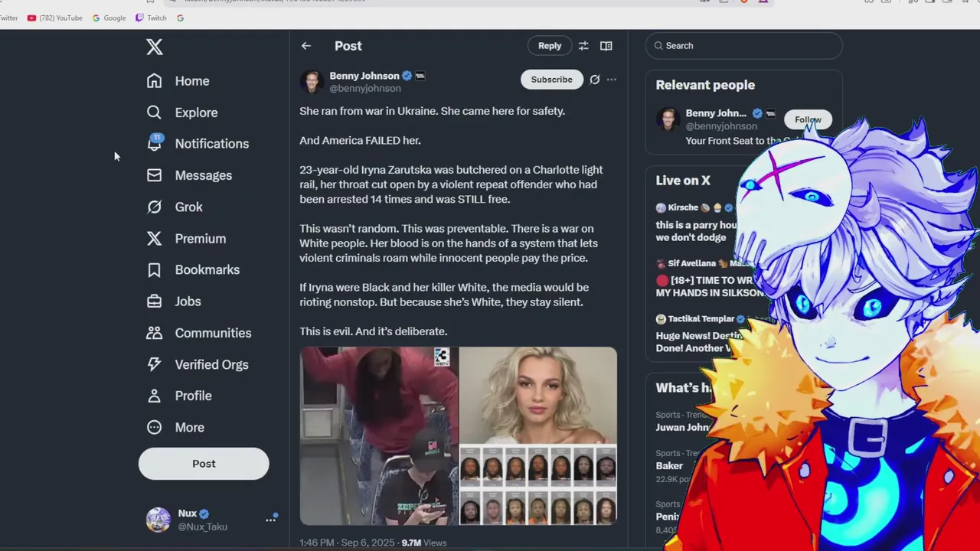Click the Profile person icon
The image size is (980, 551).
pyautogui.click(x=155, y=396)
